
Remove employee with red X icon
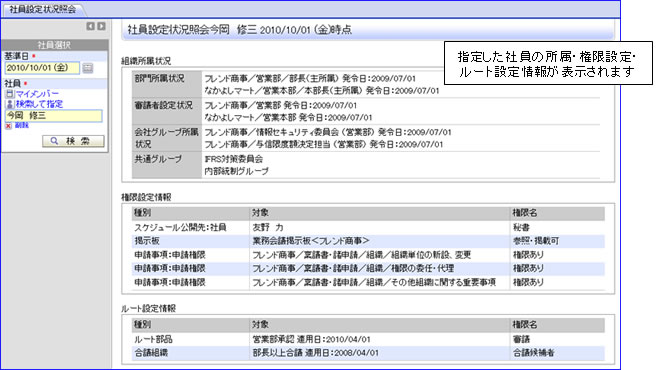8,126
